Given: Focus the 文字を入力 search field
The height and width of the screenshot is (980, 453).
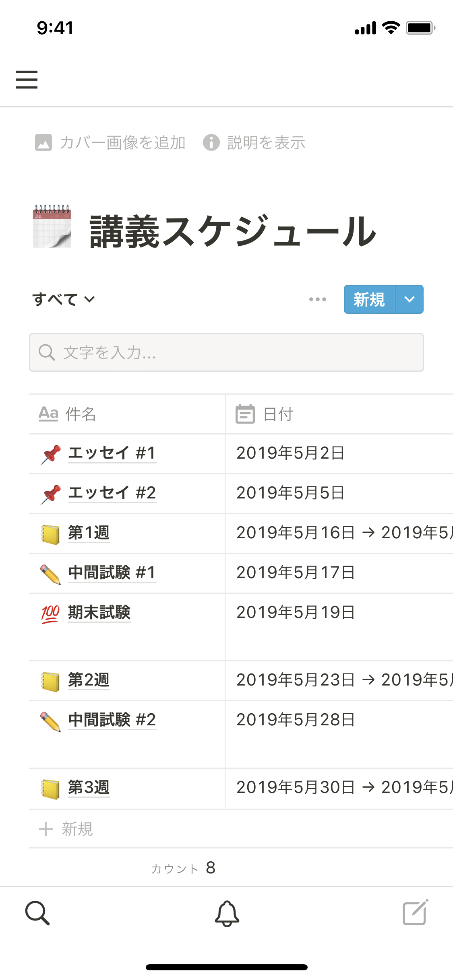Looking at the screenshot, I should (x=226, y=352).
